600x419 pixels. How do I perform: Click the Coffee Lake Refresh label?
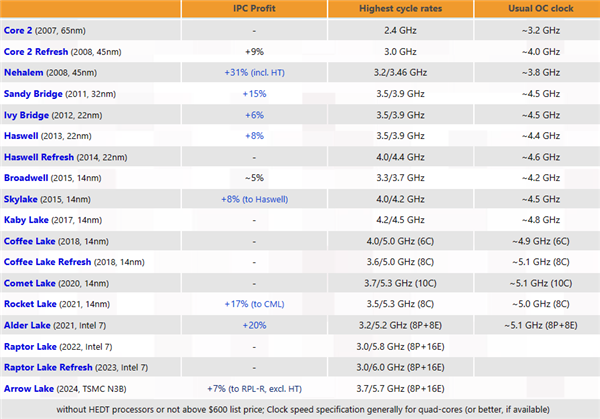(x=44, y=262)
